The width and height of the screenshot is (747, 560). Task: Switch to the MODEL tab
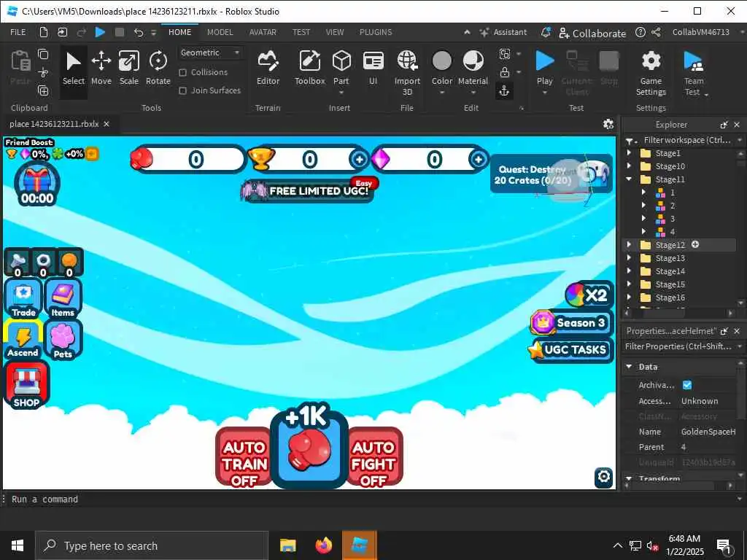tap(220, 32)
